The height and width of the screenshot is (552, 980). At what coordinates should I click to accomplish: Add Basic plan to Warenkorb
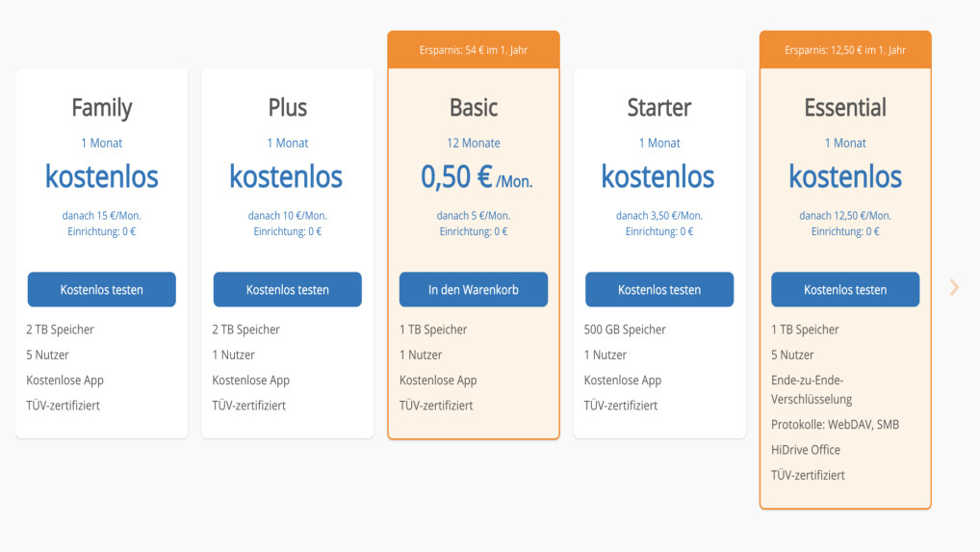click(474, 290)
